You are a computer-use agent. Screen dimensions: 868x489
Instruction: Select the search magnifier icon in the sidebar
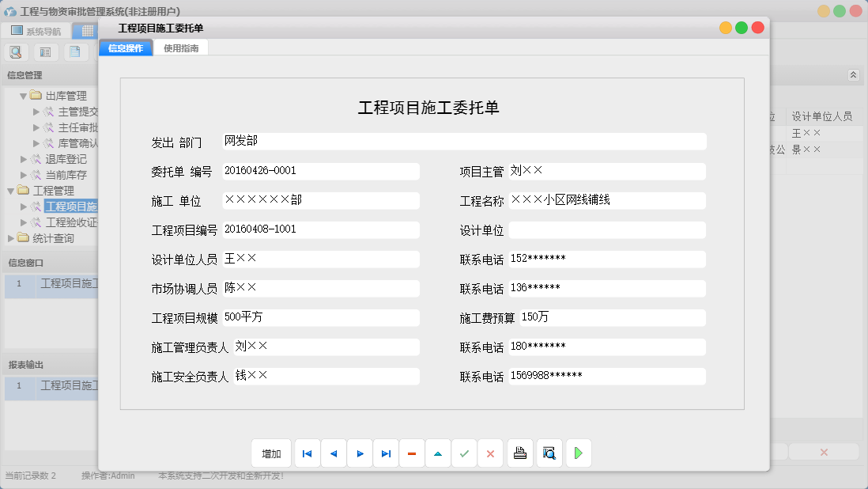(16, 51)
